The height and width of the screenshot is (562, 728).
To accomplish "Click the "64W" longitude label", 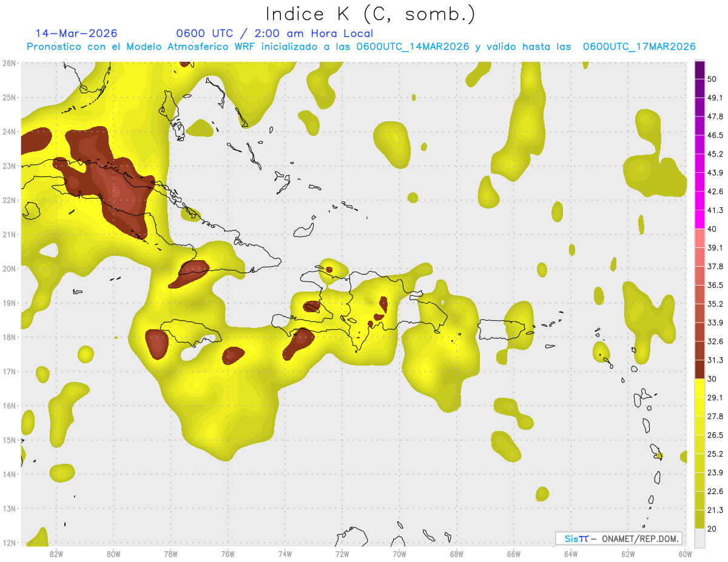I will point(571,554).
